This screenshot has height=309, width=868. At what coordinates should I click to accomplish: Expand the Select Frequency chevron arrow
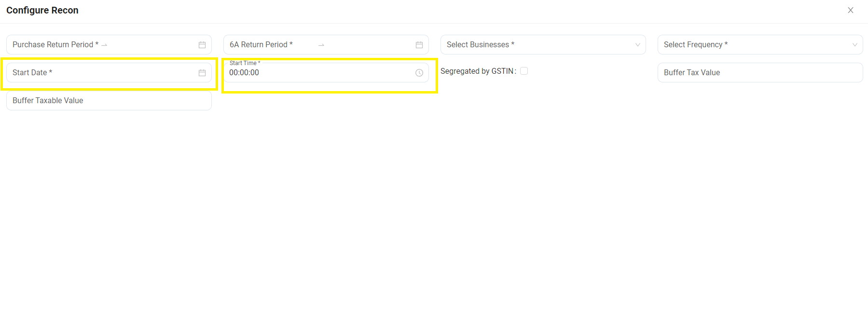[854, 45]
